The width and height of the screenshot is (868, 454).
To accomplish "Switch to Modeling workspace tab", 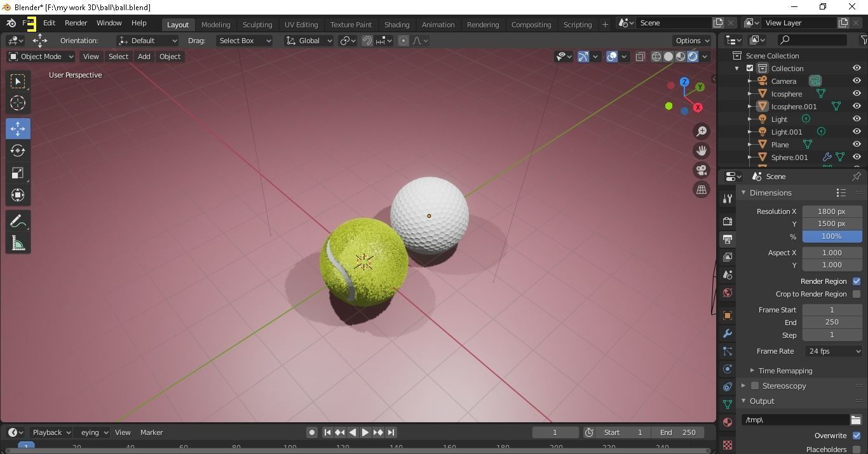I will coord(215,25).
